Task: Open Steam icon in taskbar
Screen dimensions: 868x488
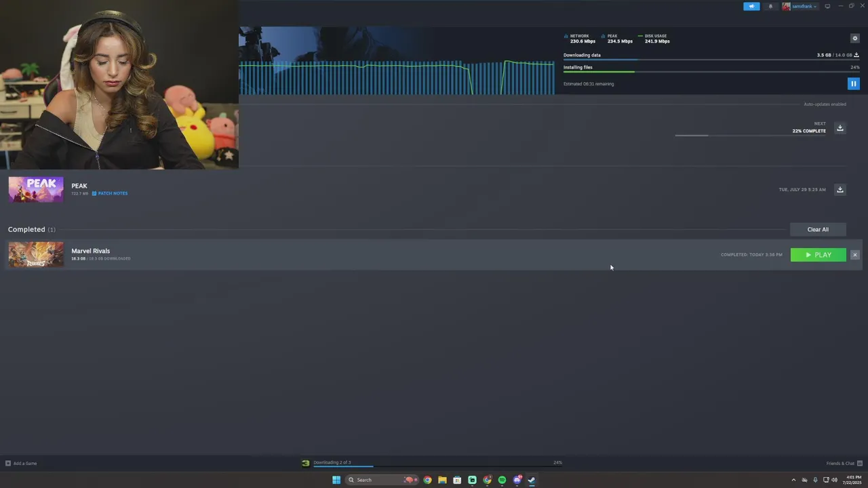Action: (532, 480)
